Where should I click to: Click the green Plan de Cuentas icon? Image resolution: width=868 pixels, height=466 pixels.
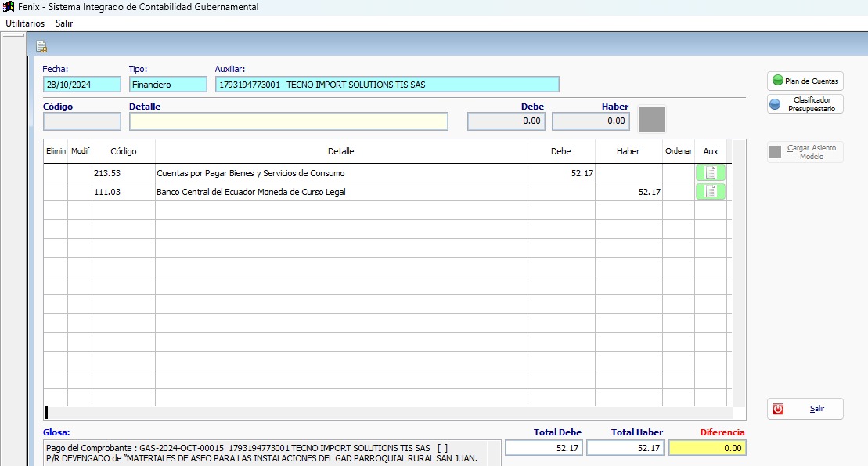[x=777, y=81]
